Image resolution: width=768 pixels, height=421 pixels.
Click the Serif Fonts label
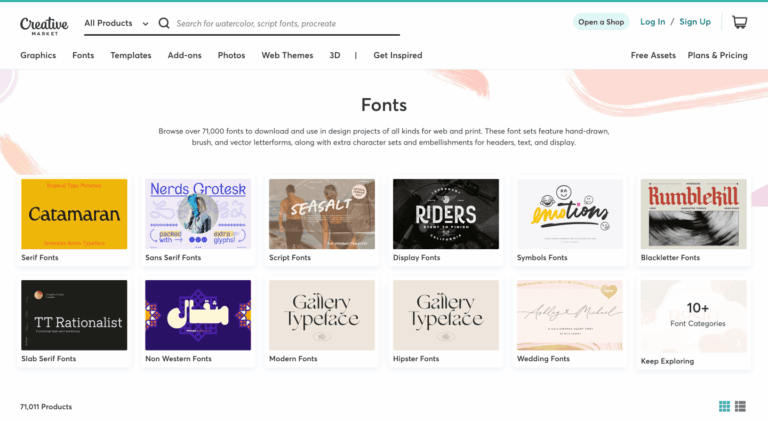coord(40,257)
